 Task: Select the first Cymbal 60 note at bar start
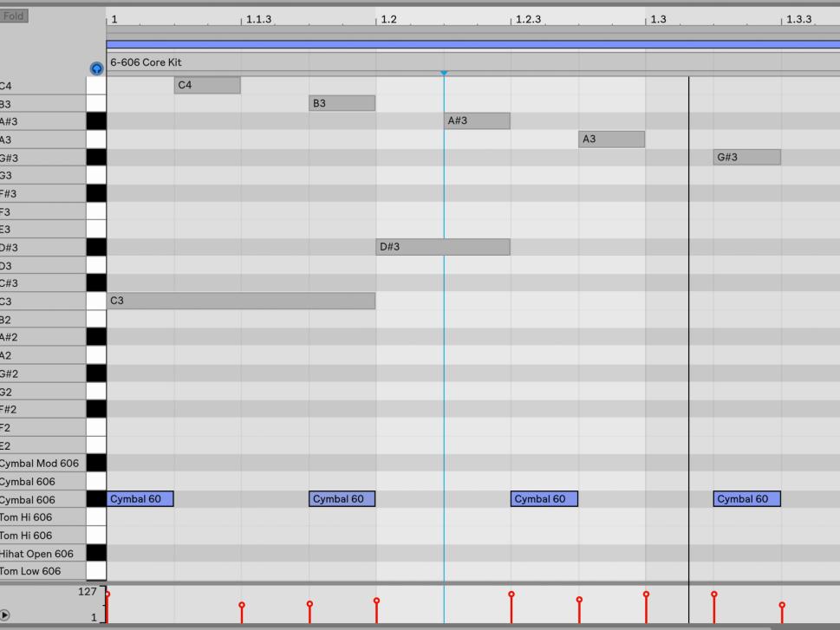coord(140,499)
